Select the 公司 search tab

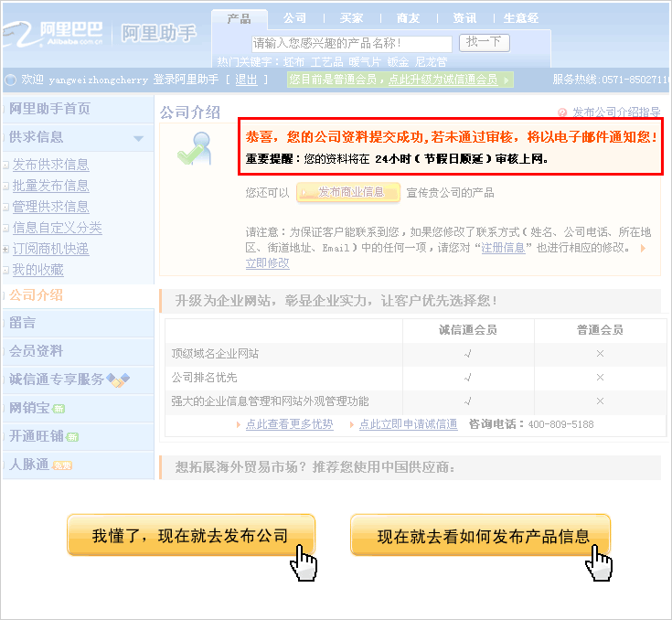coord(294,18)
